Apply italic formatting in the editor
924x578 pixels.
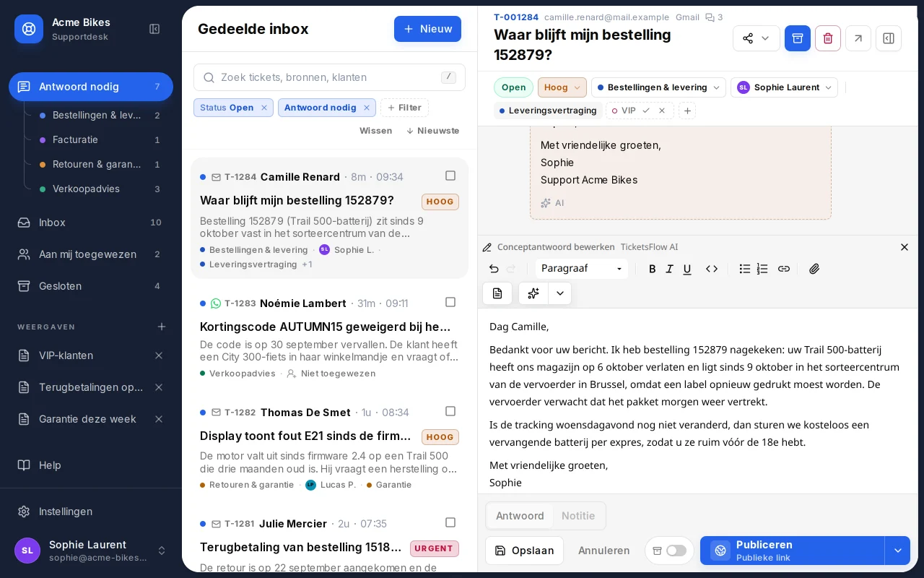click(x=670, y=269)
